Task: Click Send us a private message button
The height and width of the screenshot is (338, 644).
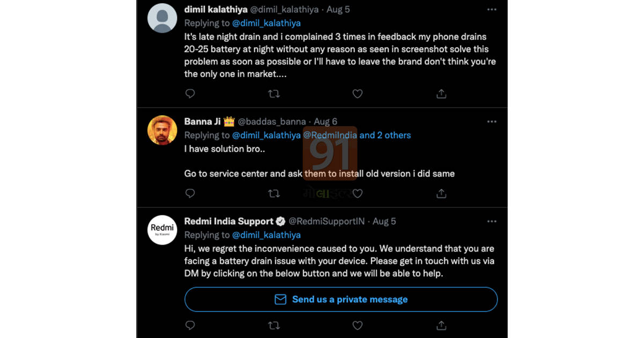Action: (341, 299)
